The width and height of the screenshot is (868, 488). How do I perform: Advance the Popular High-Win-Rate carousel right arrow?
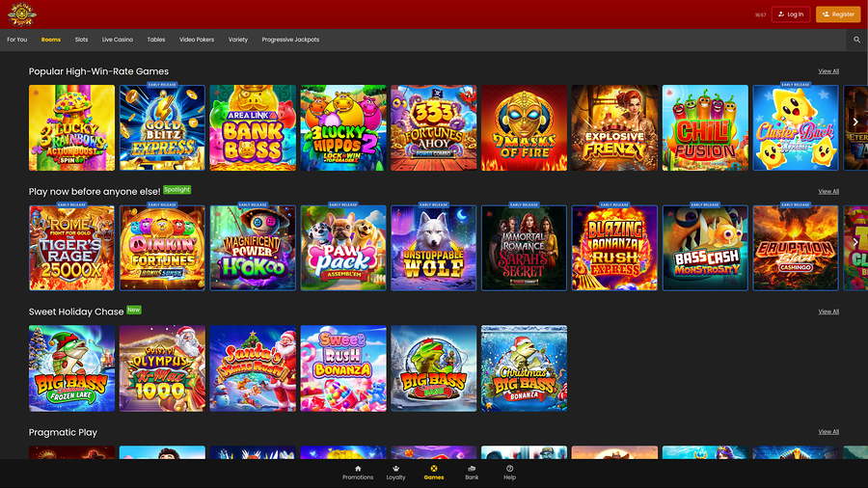pos(855,122)
